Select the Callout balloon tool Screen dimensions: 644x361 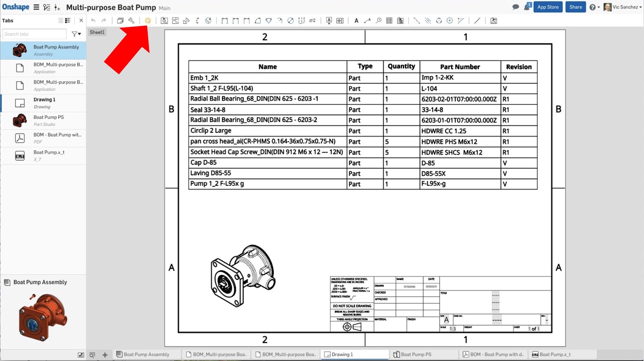click(378, 21)
